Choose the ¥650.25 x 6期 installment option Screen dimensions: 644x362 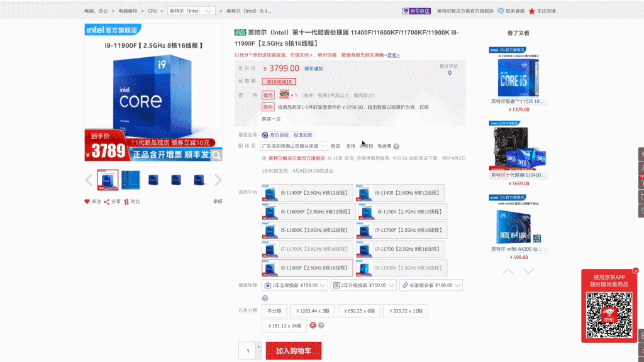[x=358, y=310]
